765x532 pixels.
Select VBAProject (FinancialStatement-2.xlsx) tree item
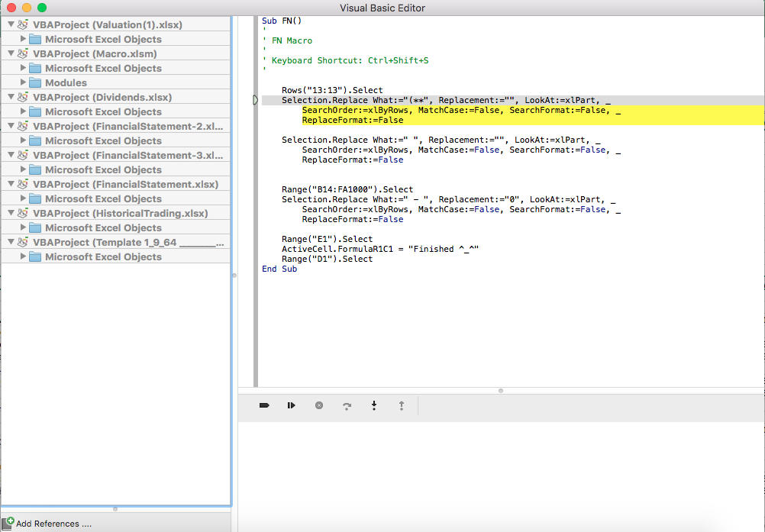pyautogui.click(x=128, y=126)
